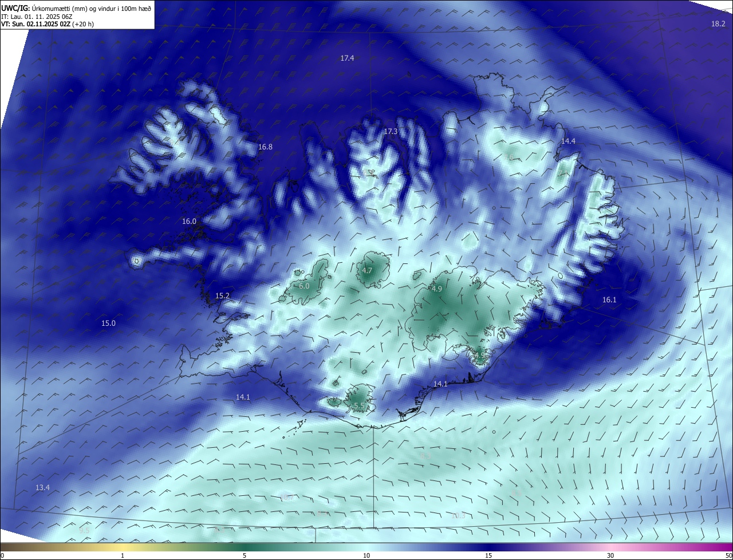Pick the 16.8 value on the map
733x560 pixels.
265,147
